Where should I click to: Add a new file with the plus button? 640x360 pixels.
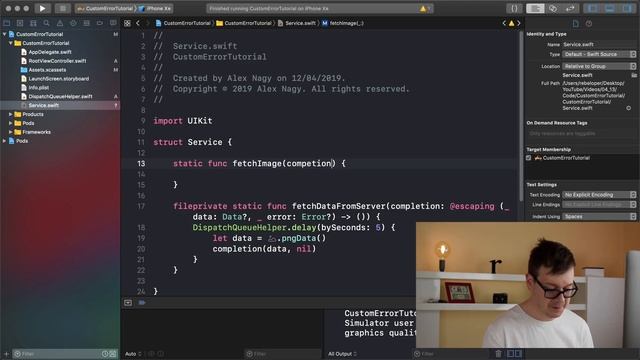(x=6, y=354)
